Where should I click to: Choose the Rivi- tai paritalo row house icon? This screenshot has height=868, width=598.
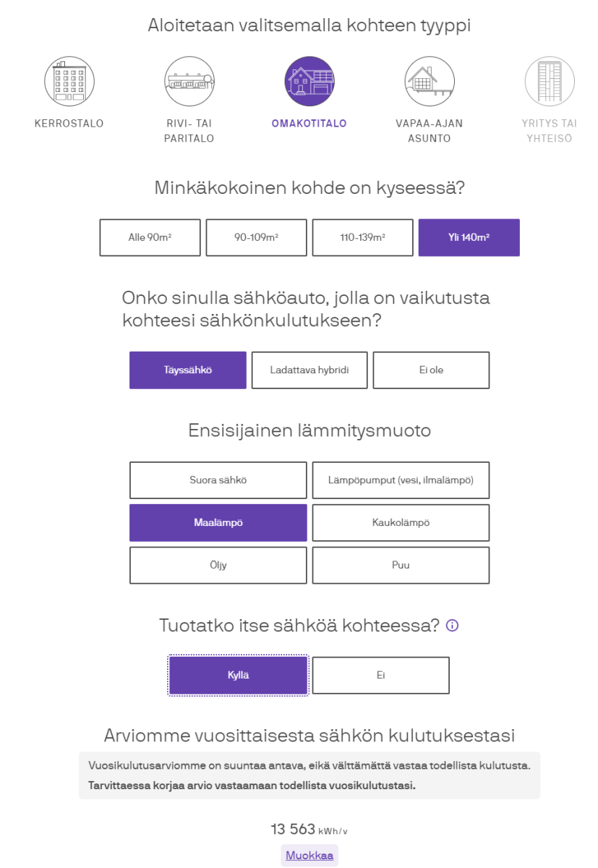pos(189,81)
